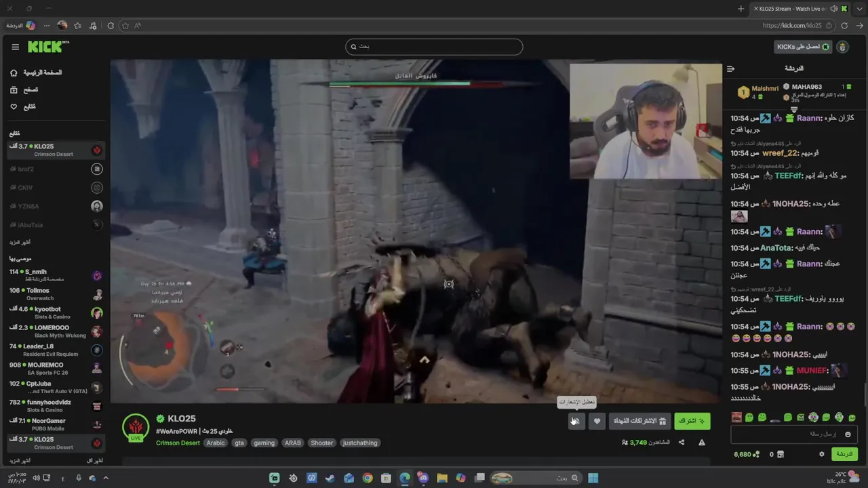Toggle the follow heart button
This screenshot has width=868, height=488.
click(x=597, y=421)
